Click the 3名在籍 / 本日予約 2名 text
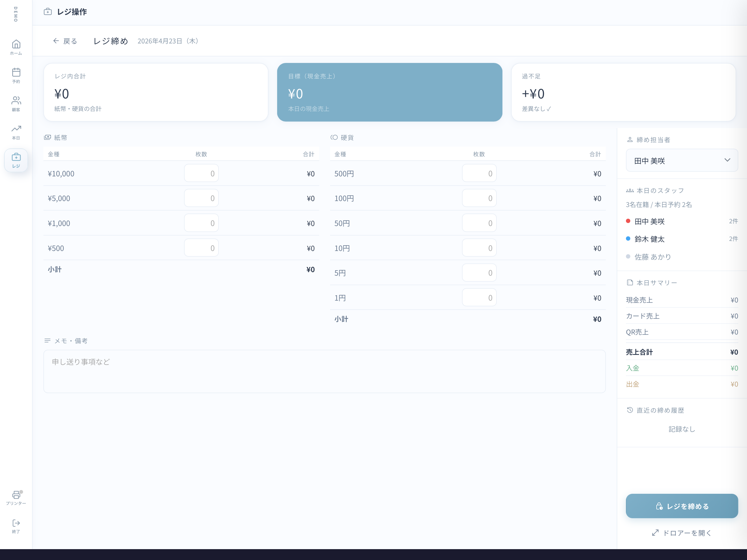 659,205
